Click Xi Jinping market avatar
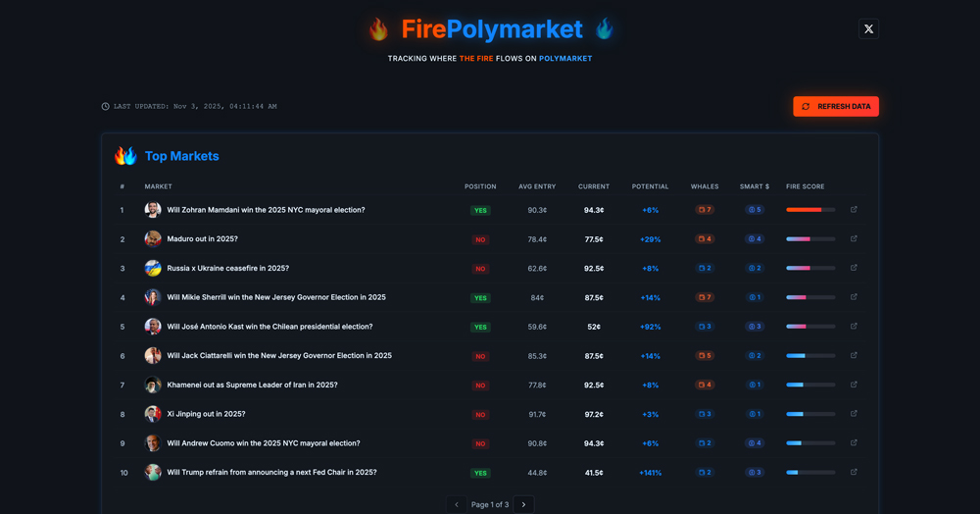 pyautogui.click(x=153, y=414)
